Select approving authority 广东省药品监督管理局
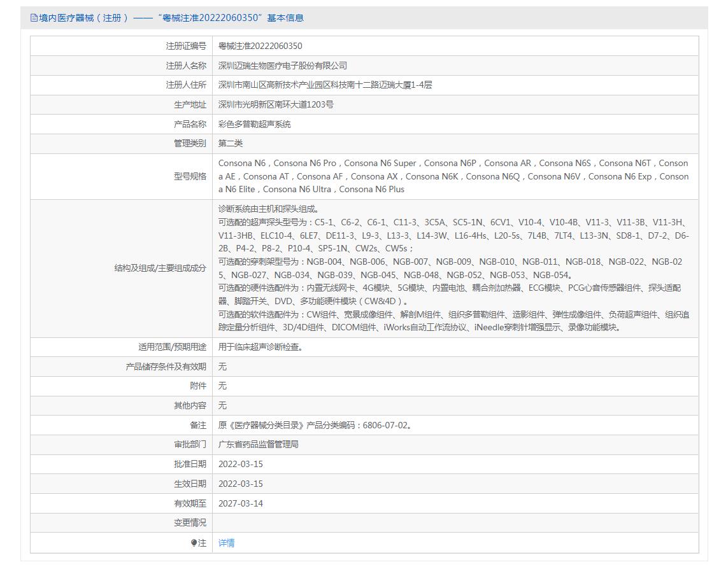728x567 pixels. point(258,445)
